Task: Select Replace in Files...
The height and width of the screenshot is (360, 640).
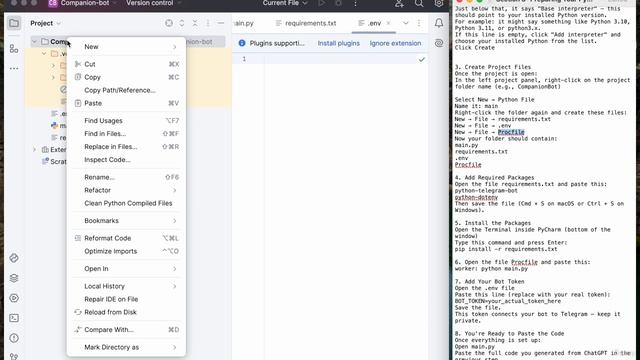Action: 126,147
